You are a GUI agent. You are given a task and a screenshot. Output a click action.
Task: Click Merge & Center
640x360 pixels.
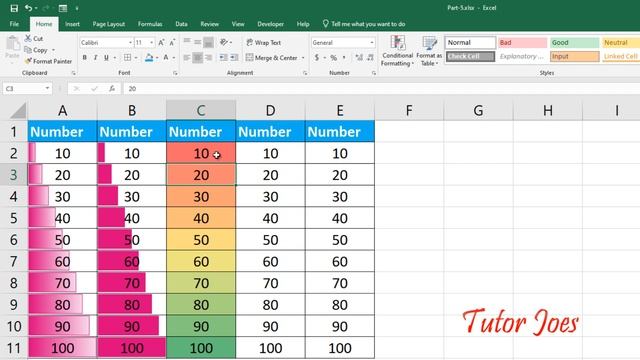tap(272, 58)
